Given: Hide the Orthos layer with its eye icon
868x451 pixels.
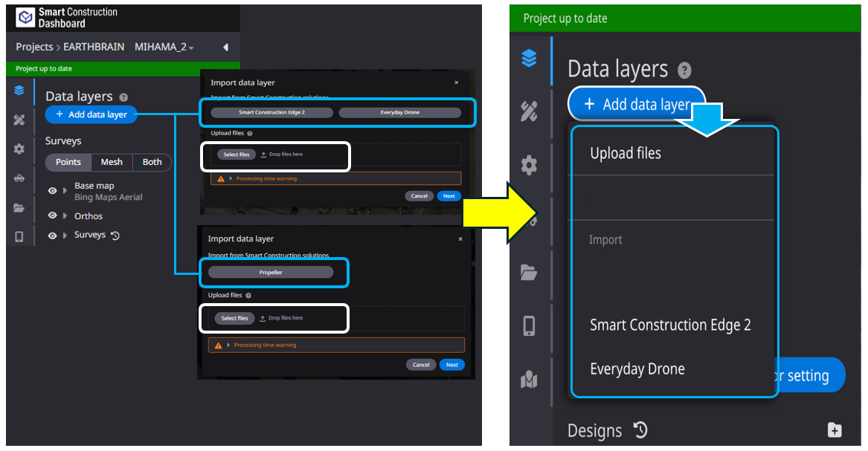Looking at the screenshot, I should click(x=53, y=215).
